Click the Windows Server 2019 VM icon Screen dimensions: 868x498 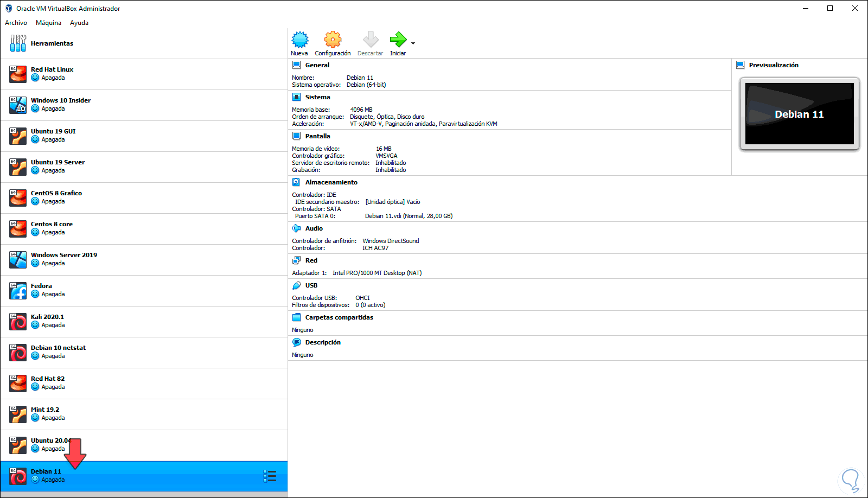point(18,259)
